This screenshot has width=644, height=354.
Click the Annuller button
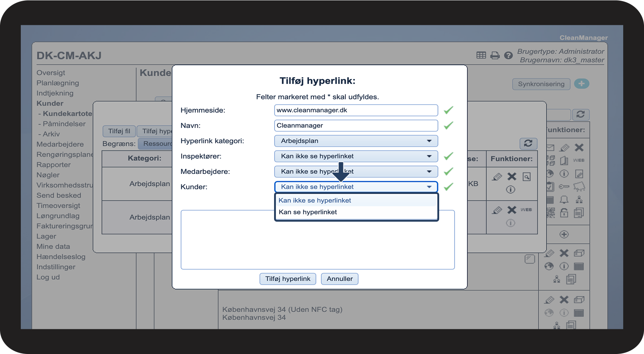pyautogui.click(x=340, y=279)
